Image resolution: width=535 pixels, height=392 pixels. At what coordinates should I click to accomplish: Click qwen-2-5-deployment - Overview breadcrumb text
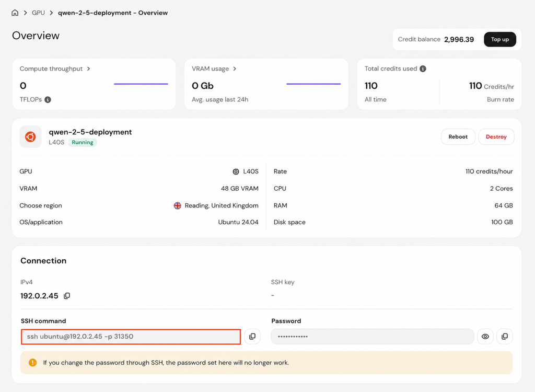click(x=113, y=13)
